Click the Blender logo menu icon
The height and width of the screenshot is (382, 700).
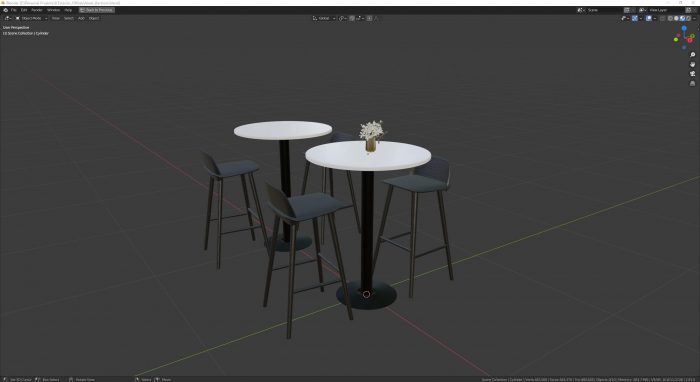(5, 10)
